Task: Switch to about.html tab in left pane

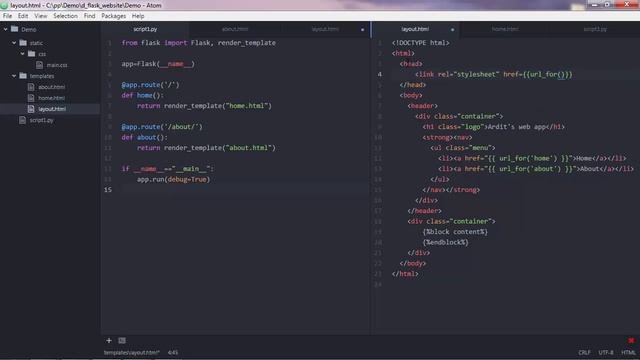Action: point(235,29)
